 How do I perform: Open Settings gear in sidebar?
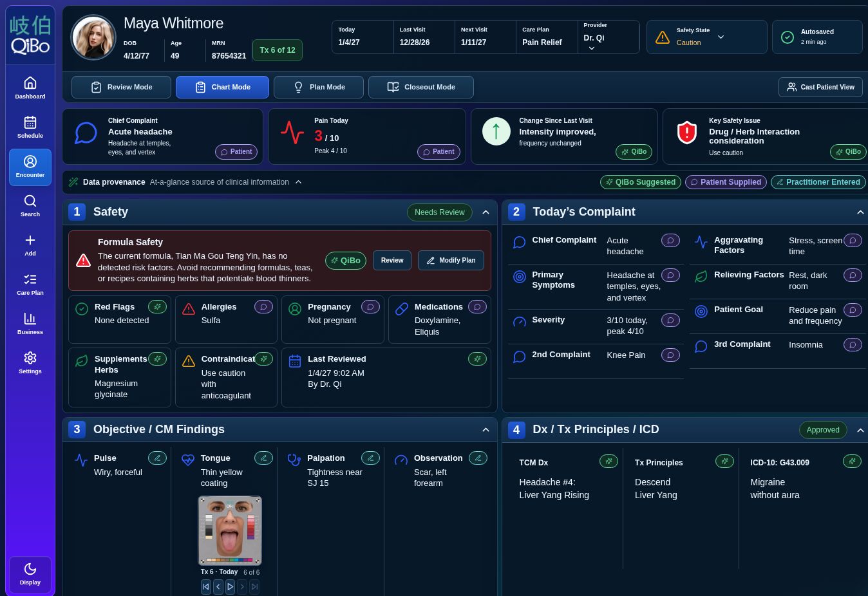click(30, 363)
